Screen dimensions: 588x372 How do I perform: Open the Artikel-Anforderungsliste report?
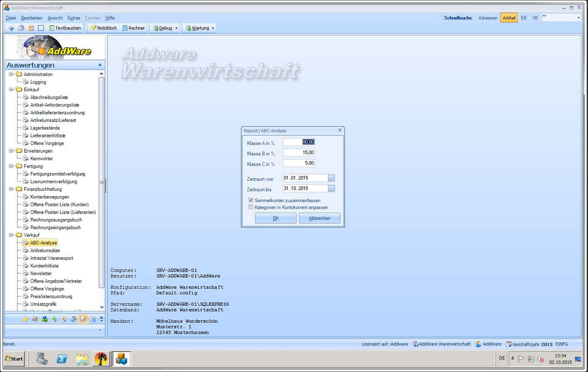(54, 105)
